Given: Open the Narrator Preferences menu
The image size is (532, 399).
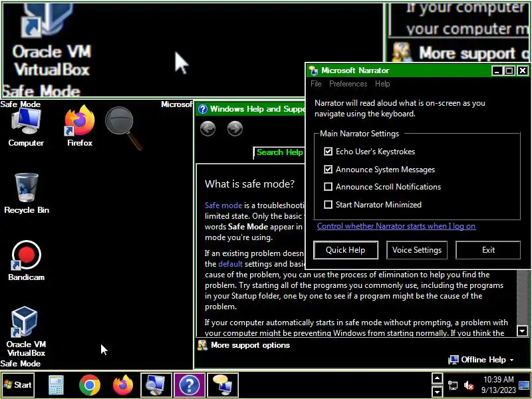Looking at the screenshot, I should 348,84.
